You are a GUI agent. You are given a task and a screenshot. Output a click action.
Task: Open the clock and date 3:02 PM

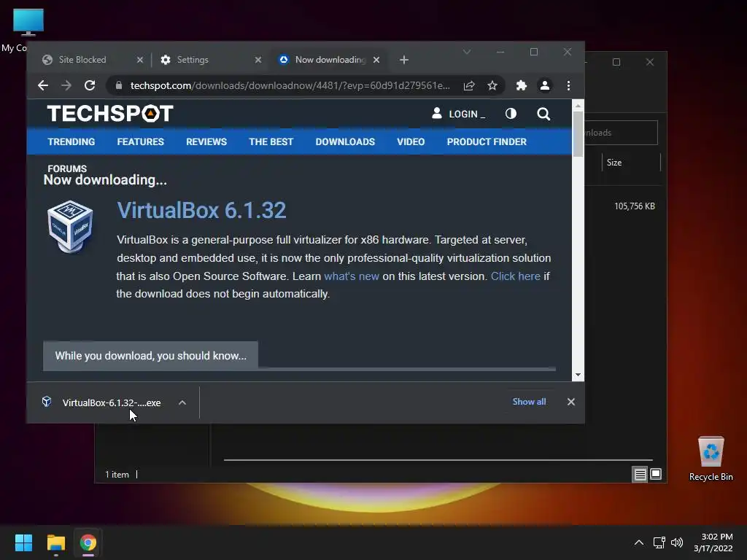[713, 542]
